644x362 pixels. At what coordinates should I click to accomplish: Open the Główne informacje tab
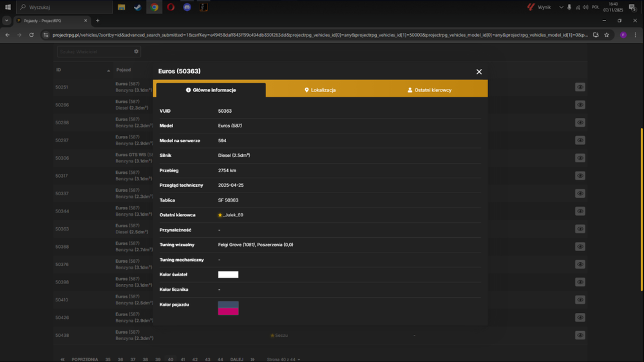211,90
